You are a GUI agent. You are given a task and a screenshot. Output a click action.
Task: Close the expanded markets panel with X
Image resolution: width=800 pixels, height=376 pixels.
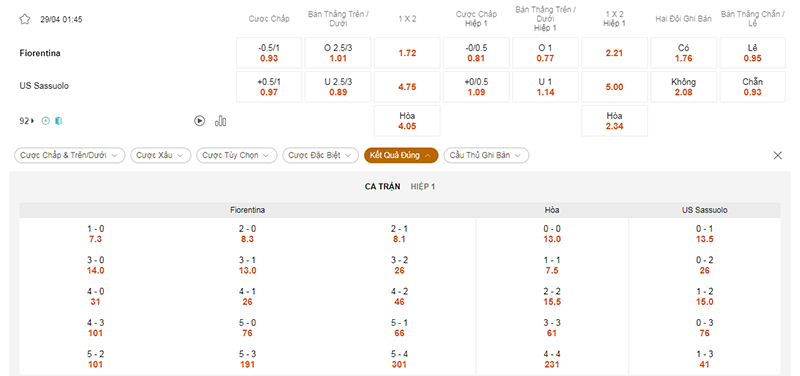pyautogui.click(x=778, y=156)
